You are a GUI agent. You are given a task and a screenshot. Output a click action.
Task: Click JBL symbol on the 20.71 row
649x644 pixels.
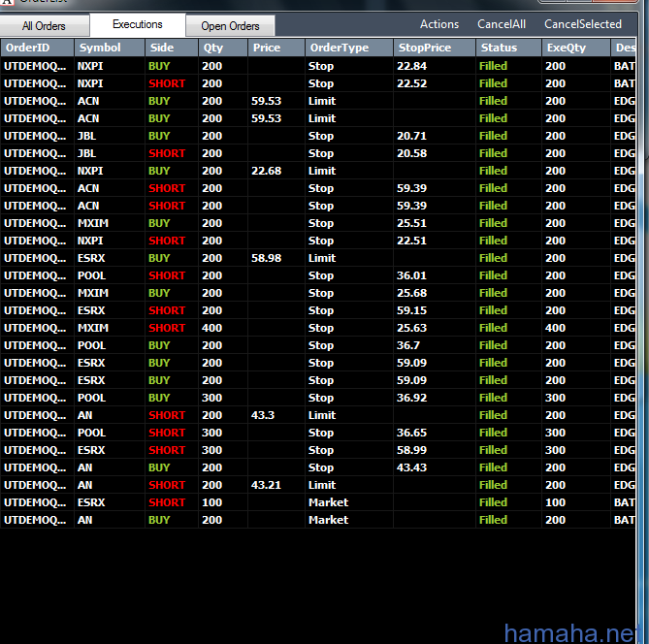point(110,136)
